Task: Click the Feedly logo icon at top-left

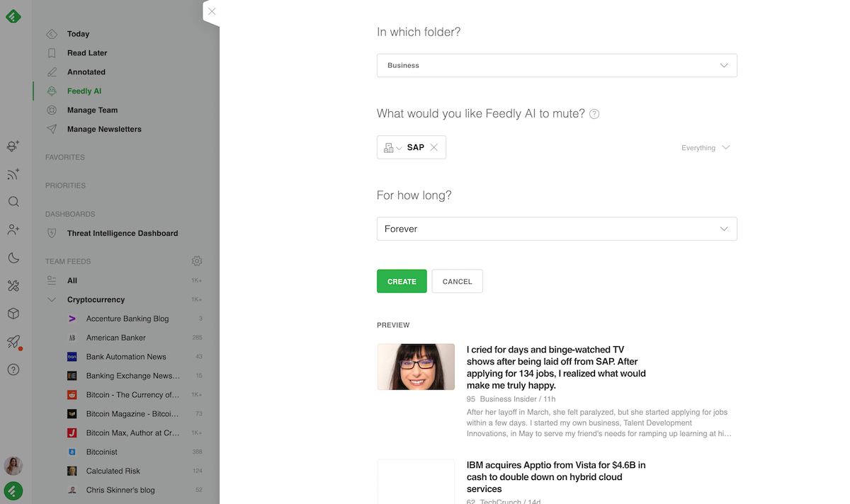Action: click(x=13, y=16)
